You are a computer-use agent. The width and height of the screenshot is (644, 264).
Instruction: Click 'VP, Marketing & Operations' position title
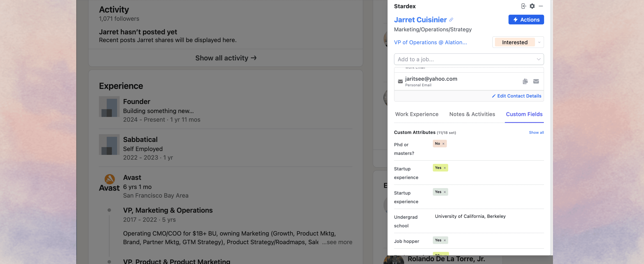tap(168, 210)
